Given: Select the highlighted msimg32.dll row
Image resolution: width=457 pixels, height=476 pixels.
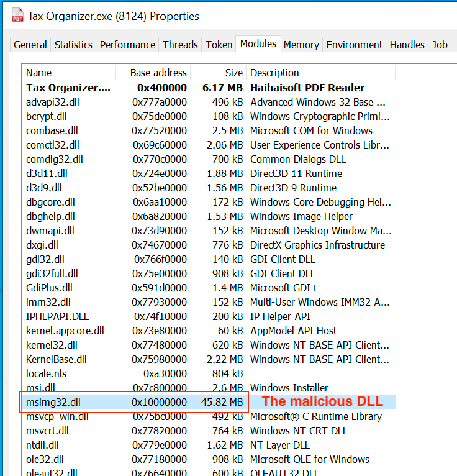Looking at the screenshot, I should 209,402.
